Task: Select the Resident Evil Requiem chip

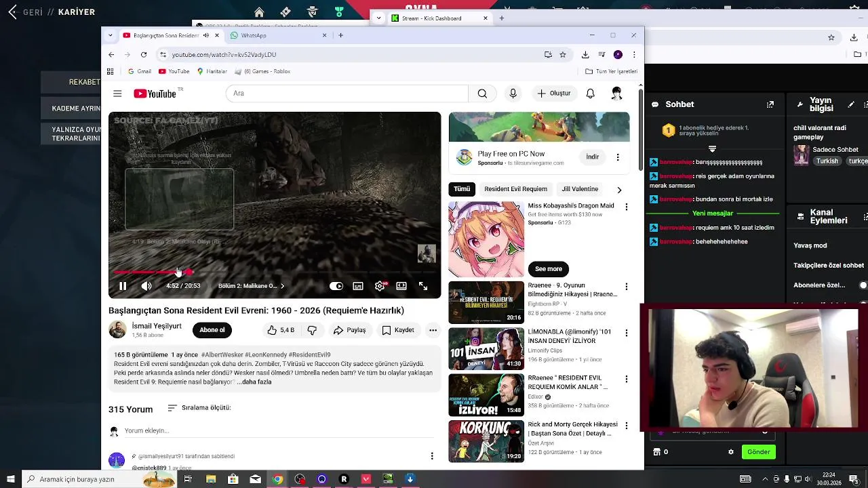Action: [515, 189]
